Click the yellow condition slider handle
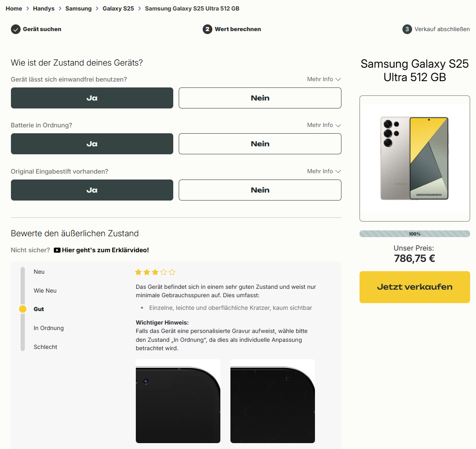This screenshot has height=449, width=476. (23, 309)
